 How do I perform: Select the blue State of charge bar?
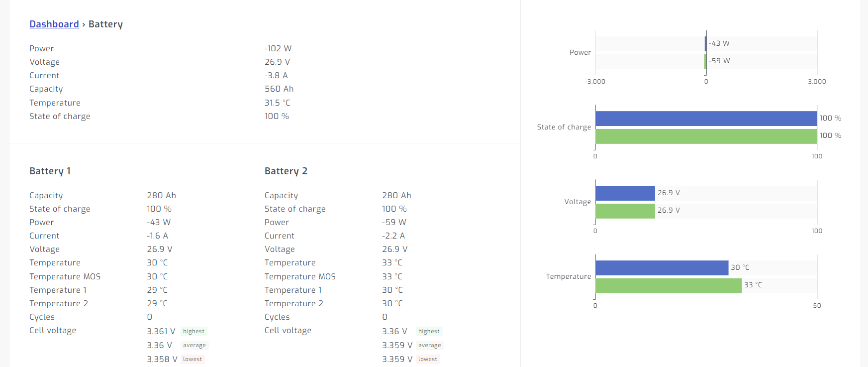(x=706, y=119)
